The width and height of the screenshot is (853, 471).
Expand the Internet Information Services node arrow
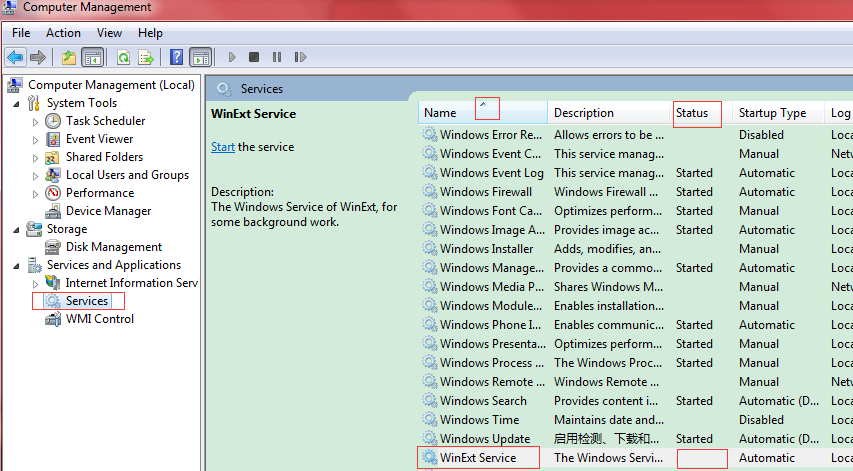35,283
